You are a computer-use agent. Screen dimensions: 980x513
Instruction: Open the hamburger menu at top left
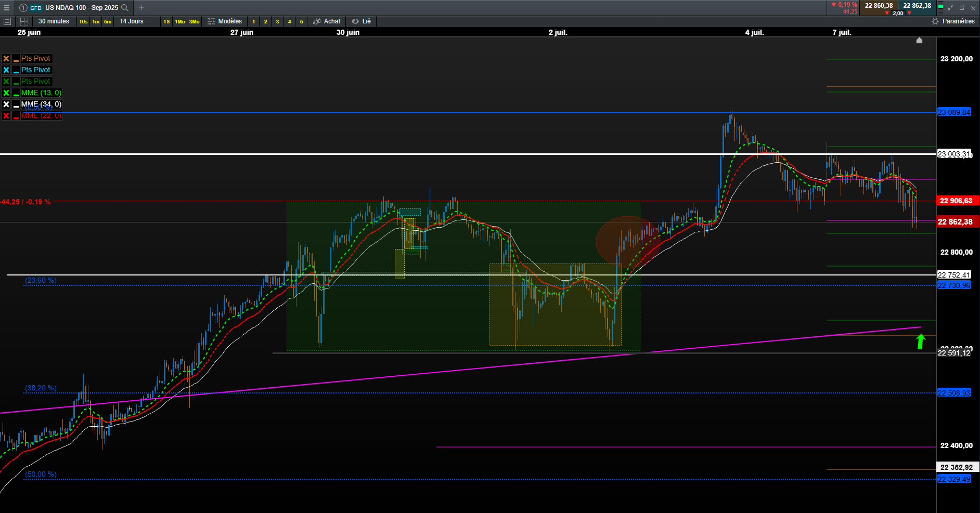7,8
